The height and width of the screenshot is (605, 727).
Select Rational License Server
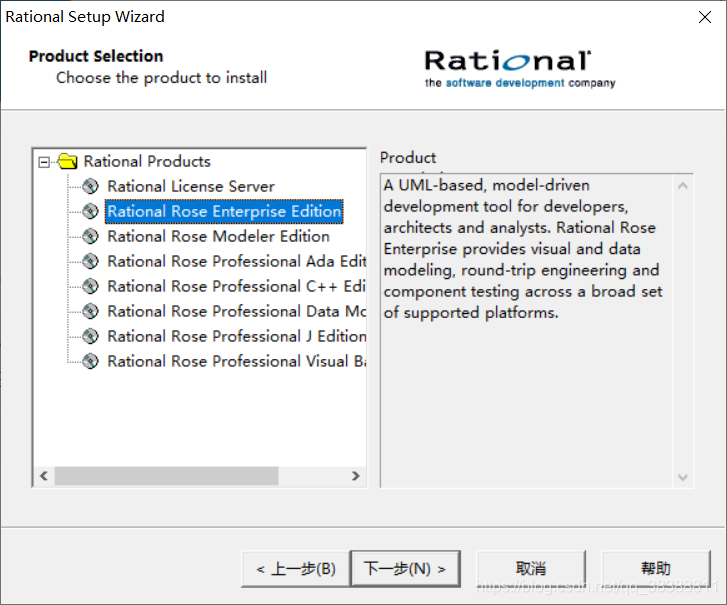(x=191, y=186)
